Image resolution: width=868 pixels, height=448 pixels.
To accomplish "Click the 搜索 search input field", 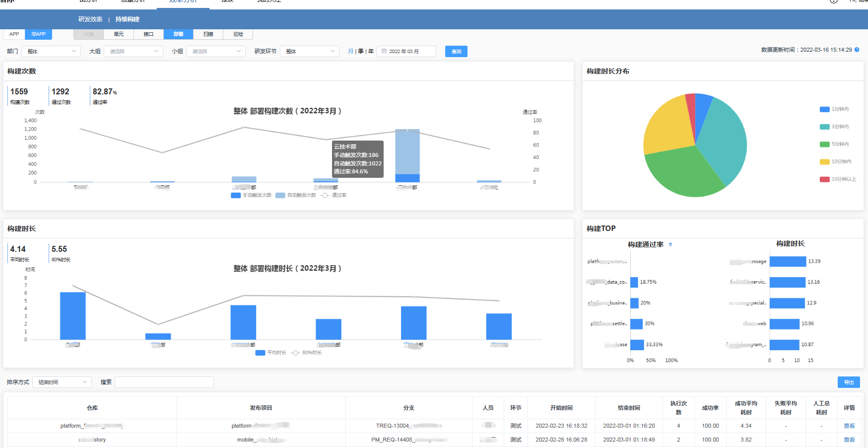I will pos(164,382).
